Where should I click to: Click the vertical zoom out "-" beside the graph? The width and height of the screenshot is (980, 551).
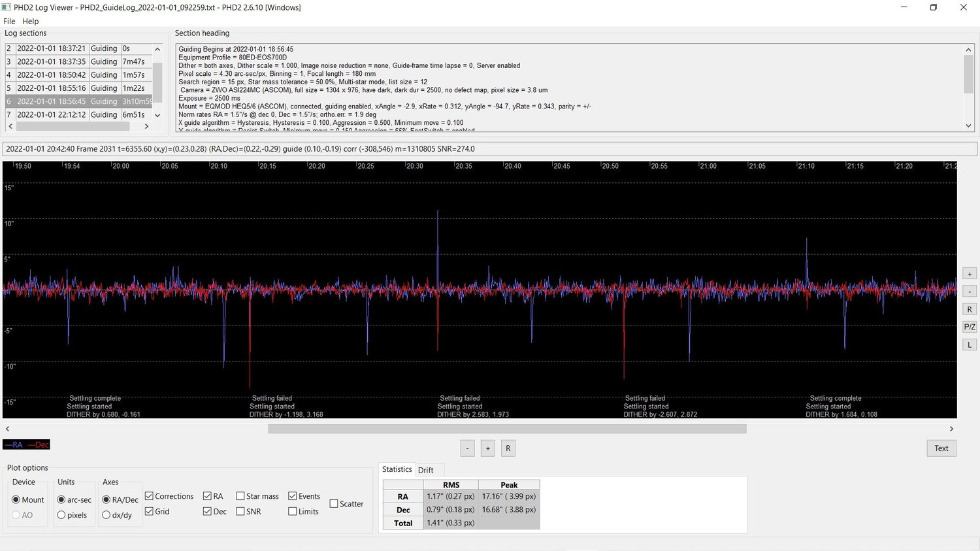click(x=970, y=292)
